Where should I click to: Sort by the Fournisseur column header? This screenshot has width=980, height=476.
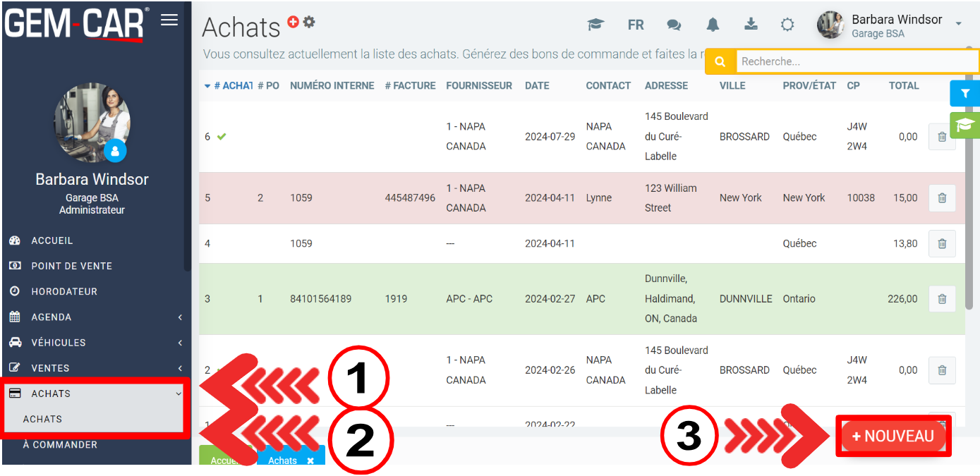point(478,85)
